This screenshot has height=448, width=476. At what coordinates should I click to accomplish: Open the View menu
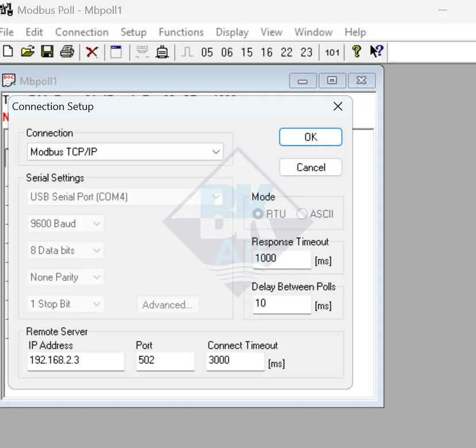[x=271, y=32]
